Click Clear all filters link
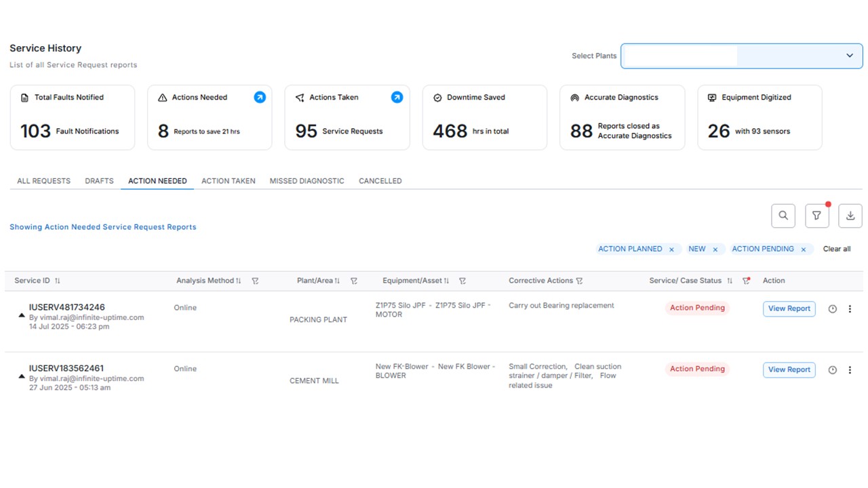The height and width of the screenshot is (488, 868). click(836, 249)
